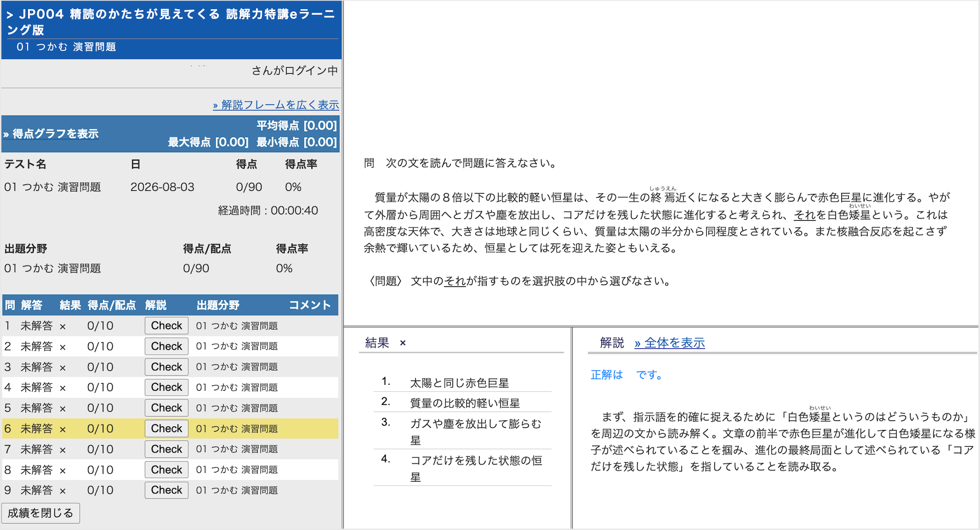This screenshot has height=530, width=980.
Task: Click the 最小得点 [0.00] value
Action: (296, 142)
